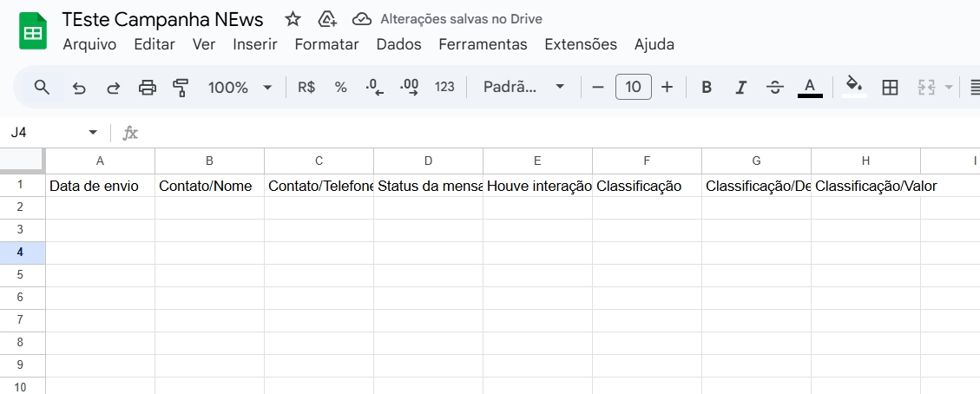Open the Inserir menu
The image size is (980, 394).
pos(255,44)
